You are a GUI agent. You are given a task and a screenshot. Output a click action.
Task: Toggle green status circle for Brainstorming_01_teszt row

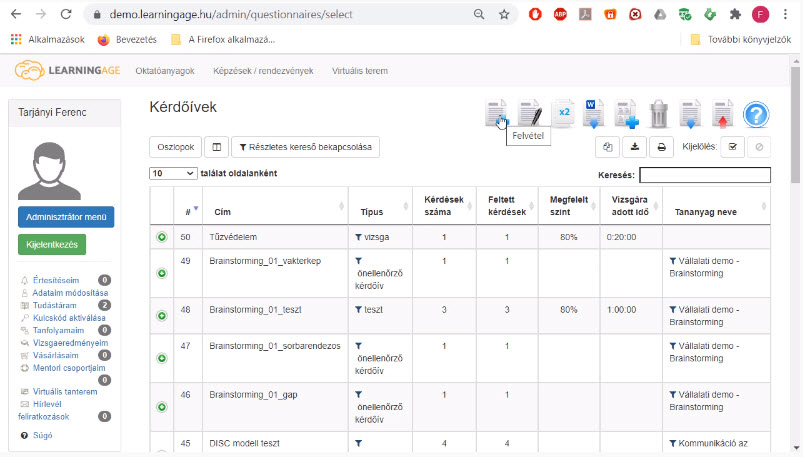point(162,316)
